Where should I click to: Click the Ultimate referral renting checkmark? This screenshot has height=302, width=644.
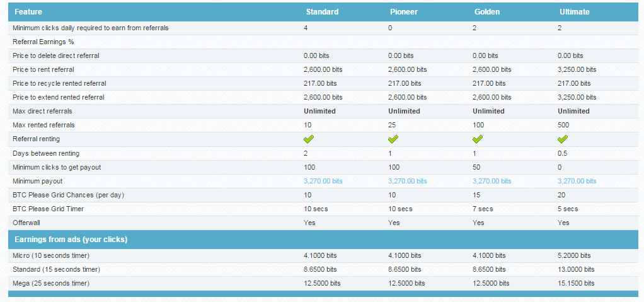tap(563, 139)
